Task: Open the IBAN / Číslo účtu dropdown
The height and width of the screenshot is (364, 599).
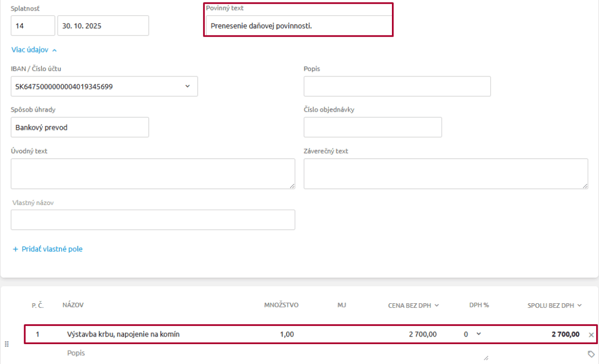Action: click(187, 86)
